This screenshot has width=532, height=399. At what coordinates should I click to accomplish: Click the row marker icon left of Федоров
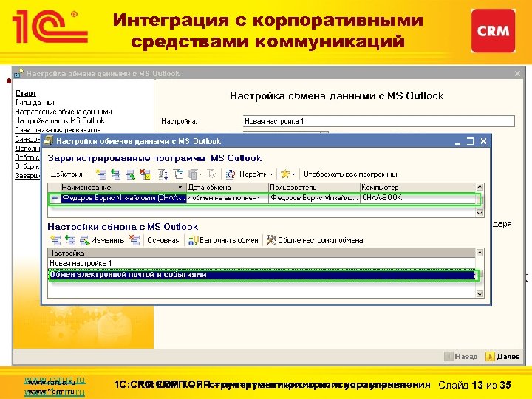click(55, 198)
